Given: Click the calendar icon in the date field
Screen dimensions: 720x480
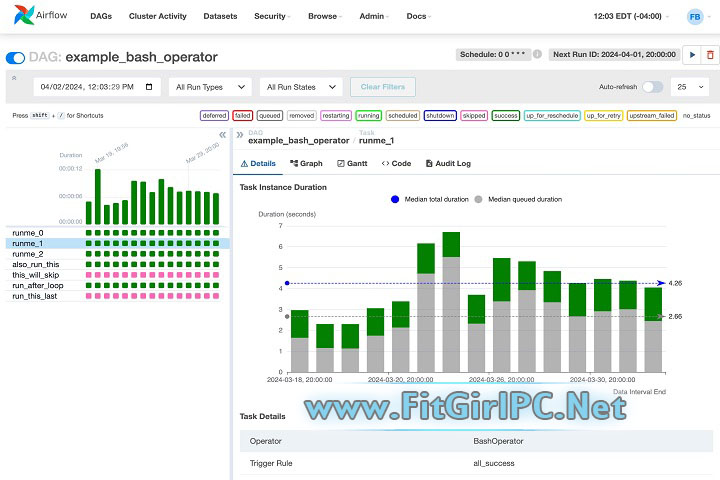Looking at the screenshot, I should [149, 87].
